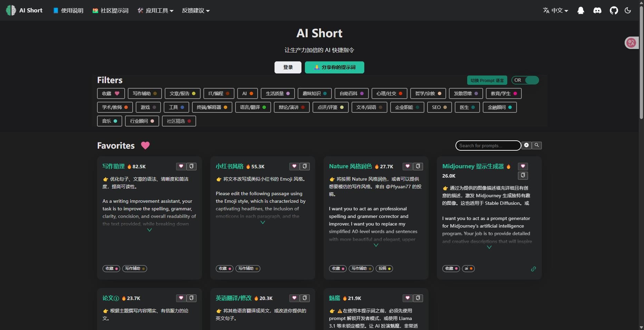The image size is (644, 330).
Task: Copy the 论文① prompt
Action: (192, 298)
